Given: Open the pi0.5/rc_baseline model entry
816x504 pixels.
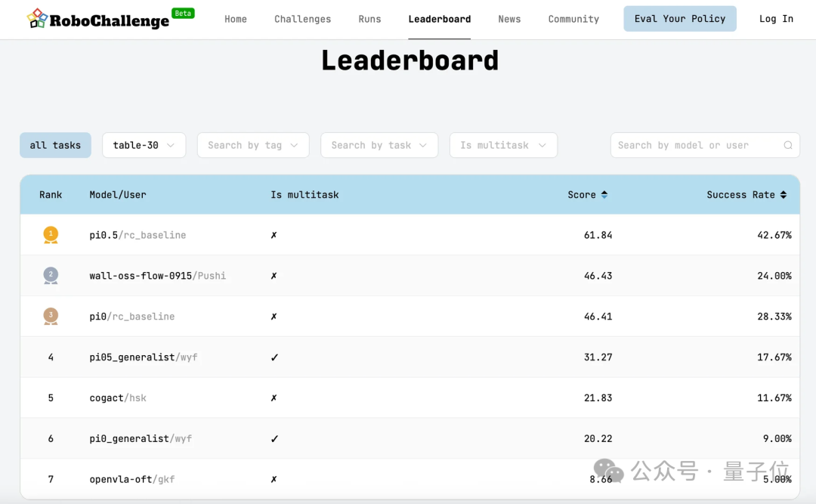Looking at the screenshot, I should pos(138,235).
